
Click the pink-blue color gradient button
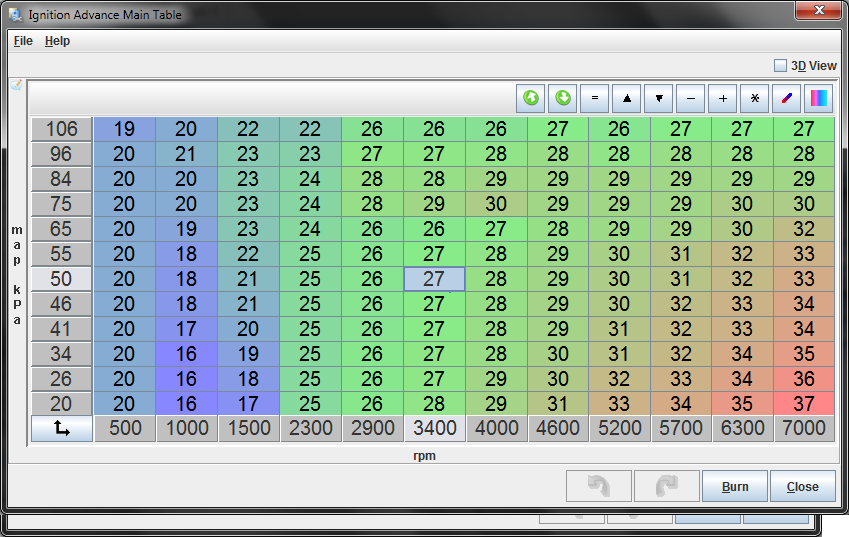coord(819,98)
